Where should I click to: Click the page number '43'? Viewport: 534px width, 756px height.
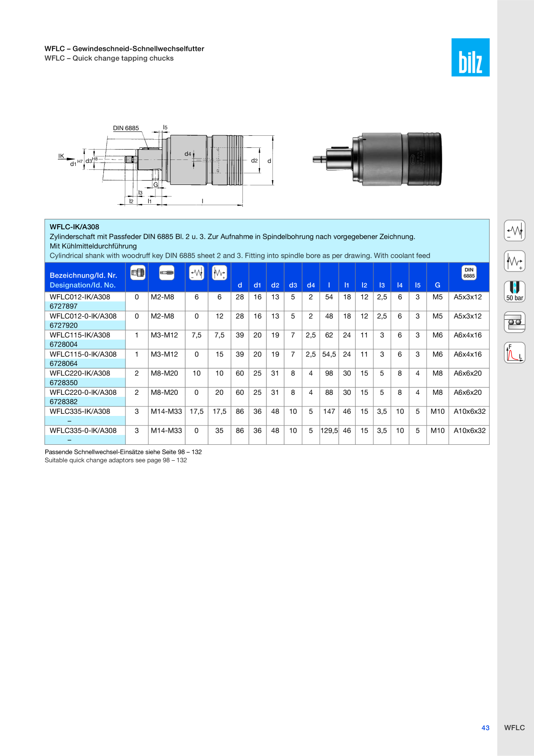click(485, 728)
